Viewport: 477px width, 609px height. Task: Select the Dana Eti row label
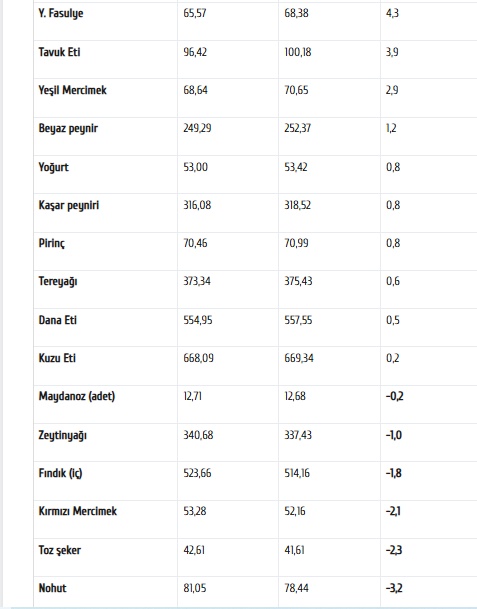(x=57, y=320)
